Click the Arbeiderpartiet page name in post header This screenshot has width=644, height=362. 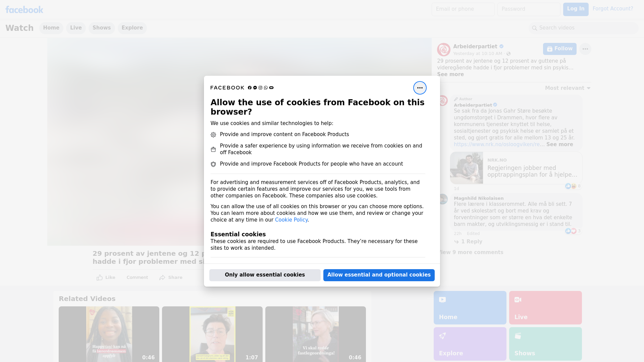tap(475, 47)
